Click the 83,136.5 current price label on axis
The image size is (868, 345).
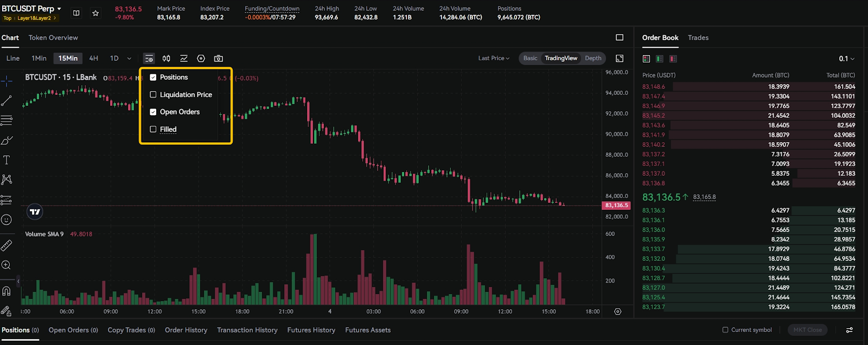pyautogui.click(x=616, y=206)
